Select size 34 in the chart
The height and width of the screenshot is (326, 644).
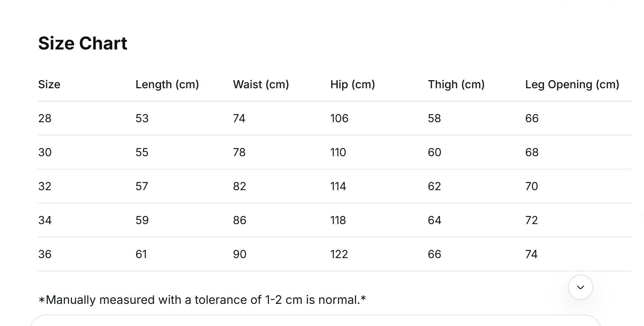[45, 220]
